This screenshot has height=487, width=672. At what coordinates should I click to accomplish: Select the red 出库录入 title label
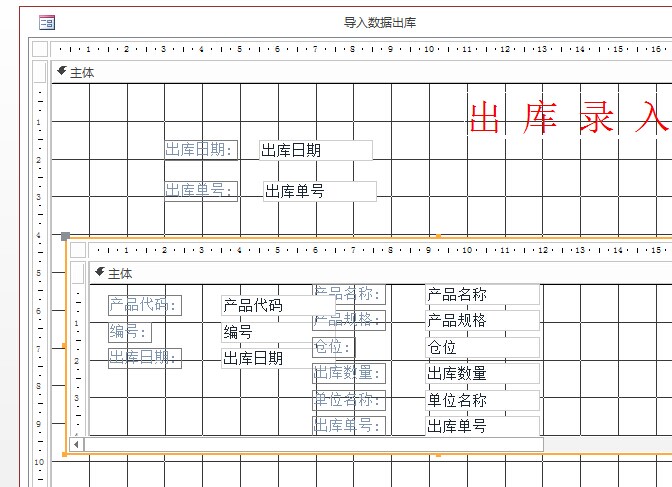click(x=567, y=118)
